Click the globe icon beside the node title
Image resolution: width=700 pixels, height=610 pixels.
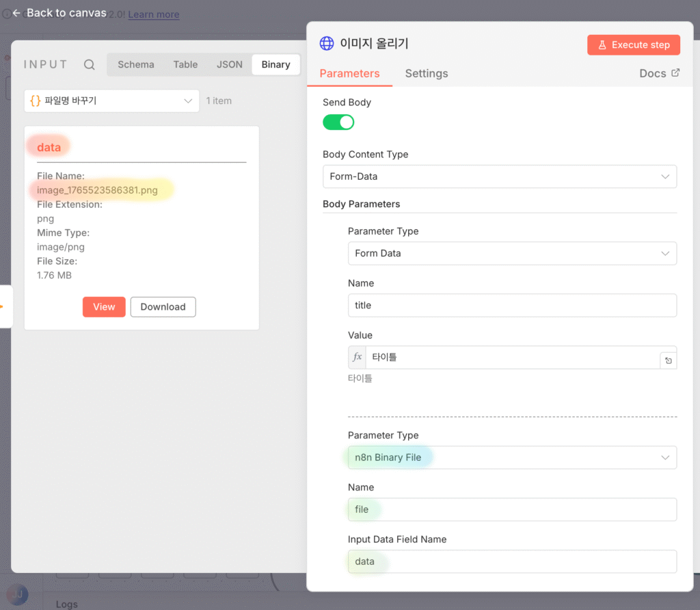point(327,44)
